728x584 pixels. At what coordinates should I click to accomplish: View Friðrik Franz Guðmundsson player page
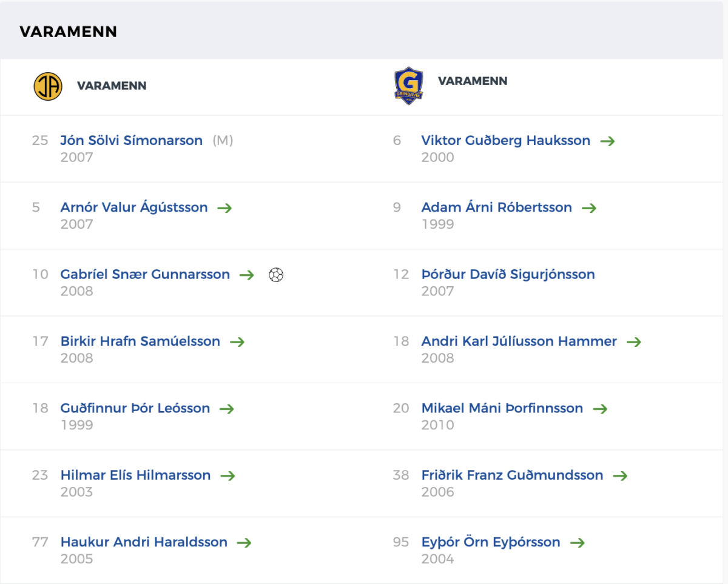[x=512, y=475]
